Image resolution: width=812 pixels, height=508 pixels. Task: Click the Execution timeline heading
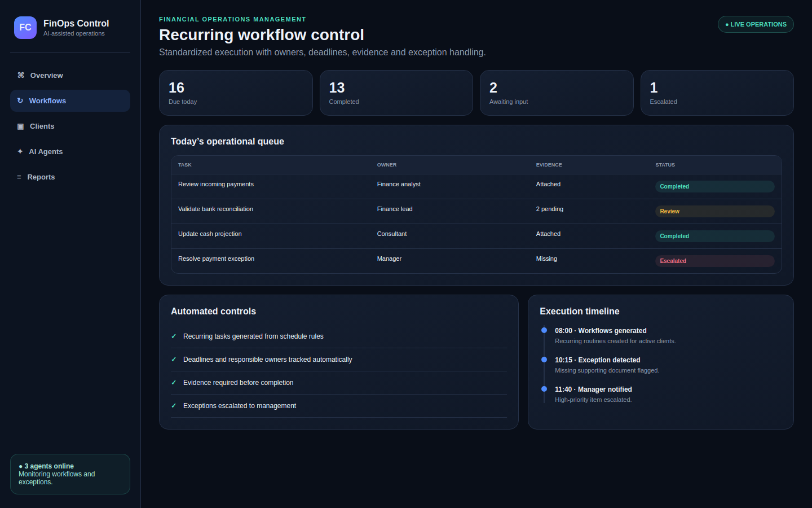tap(579, 311)
